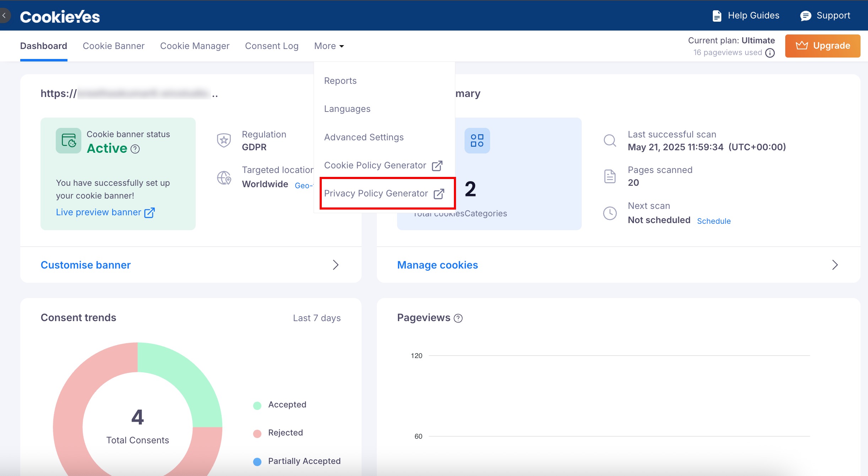This screenshot has width=868, height=476.
Task: Expand the More dropdown menu
Action: pos(329,46)
